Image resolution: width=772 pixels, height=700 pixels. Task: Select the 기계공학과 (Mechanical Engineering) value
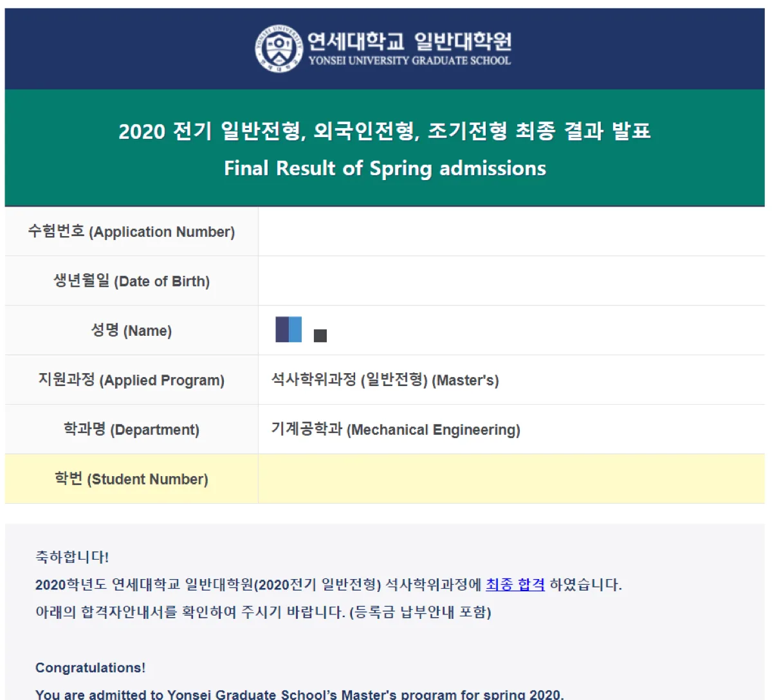[396, 430]
